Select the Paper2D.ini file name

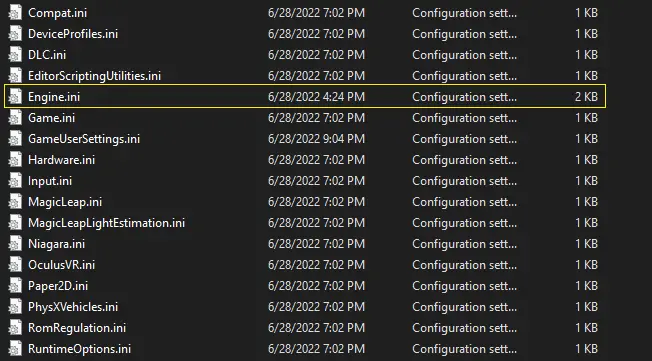point(58,286)
